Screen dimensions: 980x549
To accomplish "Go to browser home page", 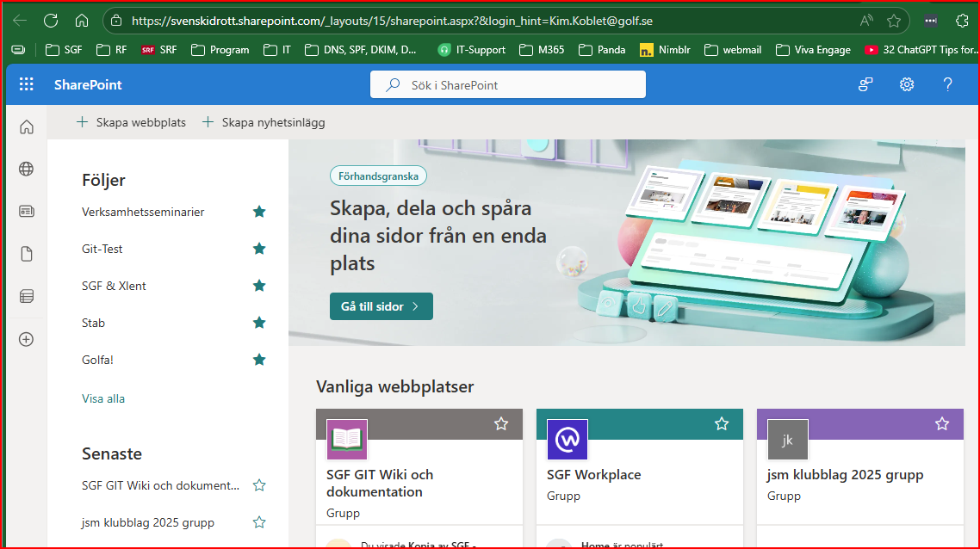I will click(x=82, y=21).
